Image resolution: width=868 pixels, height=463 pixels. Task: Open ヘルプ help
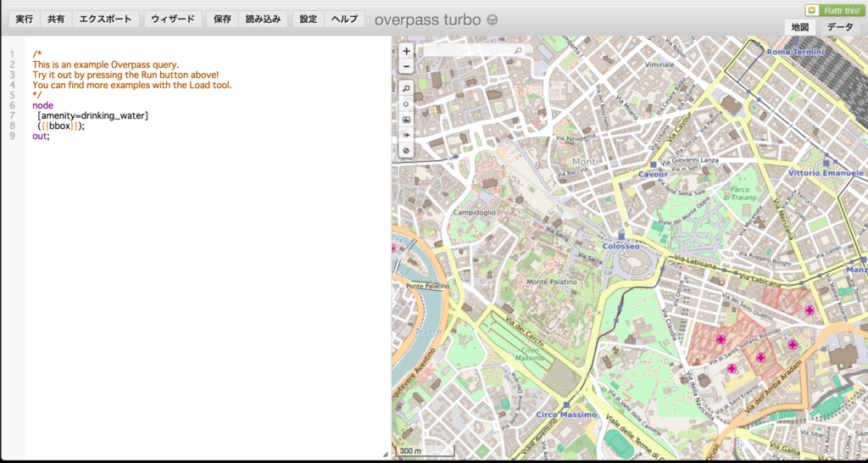344,19
